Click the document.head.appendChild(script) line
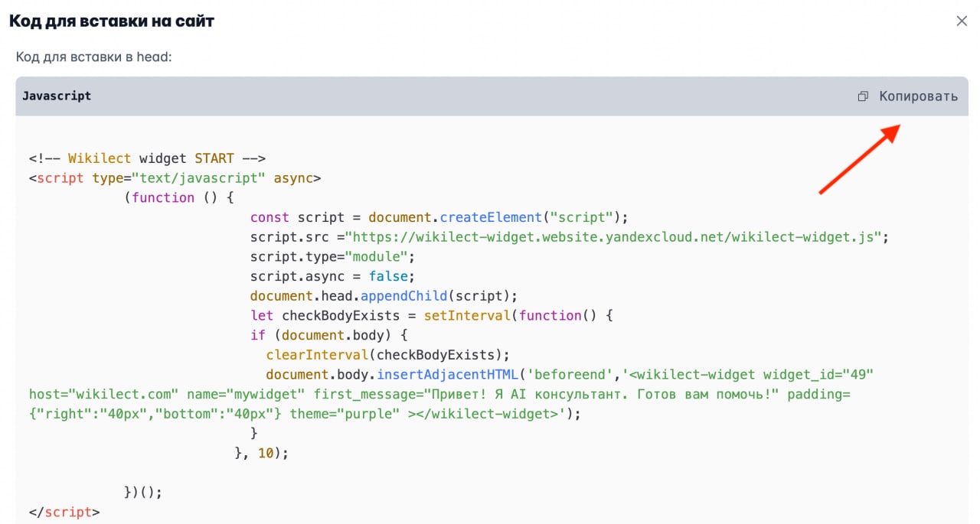 [384, 296]
